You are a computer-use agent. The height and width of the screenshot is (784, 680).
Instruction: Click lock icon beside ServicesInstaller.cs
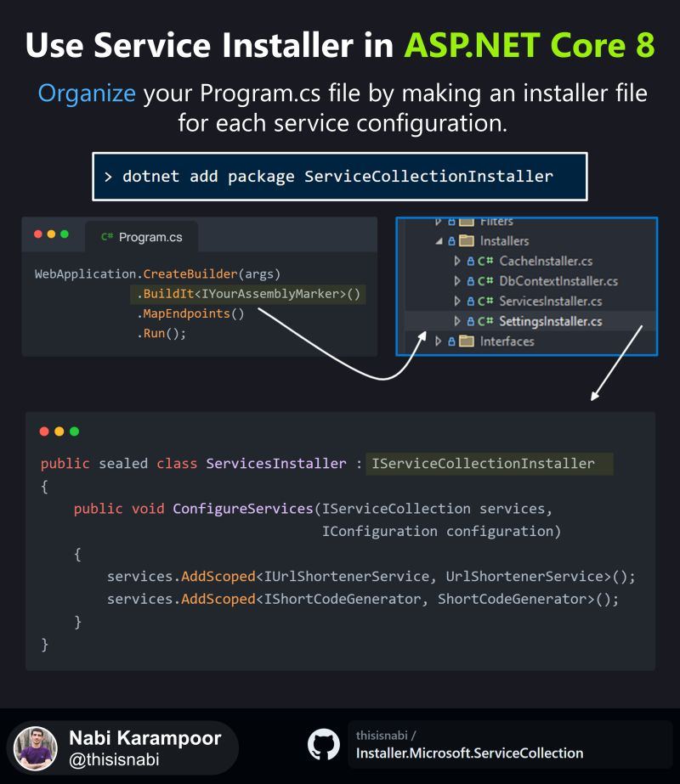pos(470,301)
